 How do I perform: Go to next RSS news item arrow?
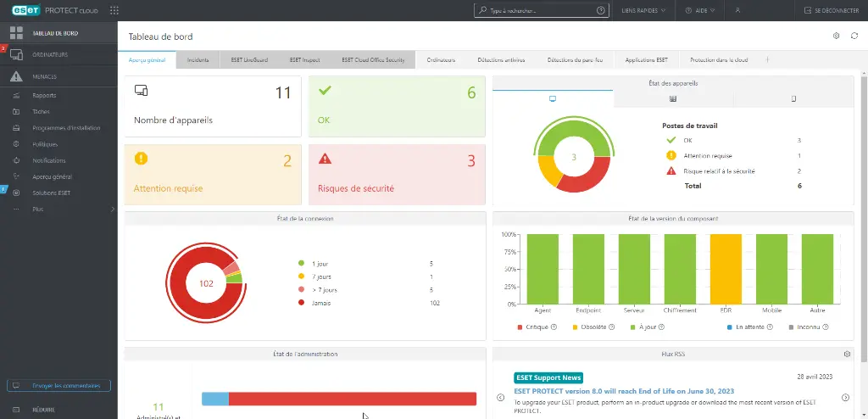click(845, 398)
